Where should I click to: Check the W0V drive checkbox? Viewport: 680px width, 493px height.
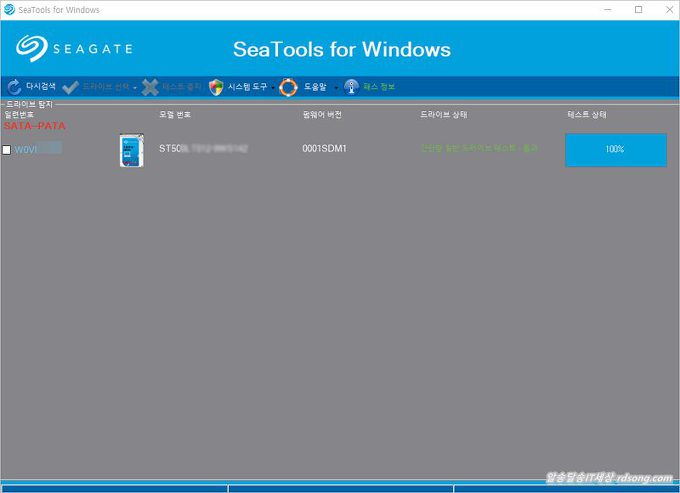7,149
